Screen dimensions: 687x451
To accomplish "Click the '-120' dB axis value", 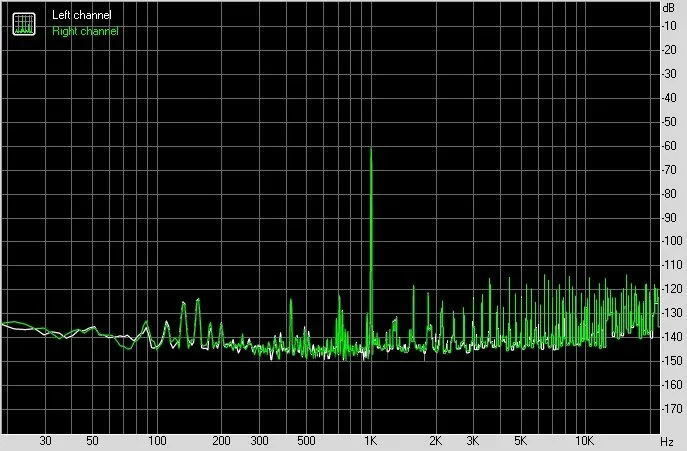I will point(672,289).
